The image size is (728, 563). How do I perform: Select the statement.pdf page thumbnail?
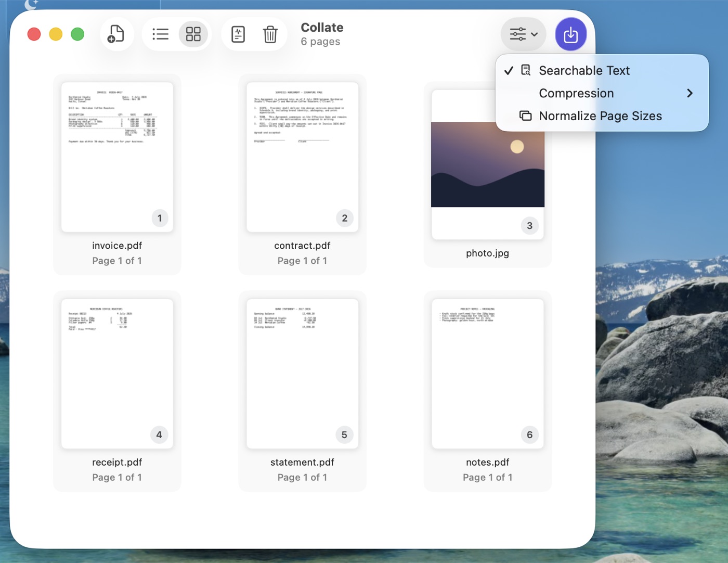click(302, 374)
